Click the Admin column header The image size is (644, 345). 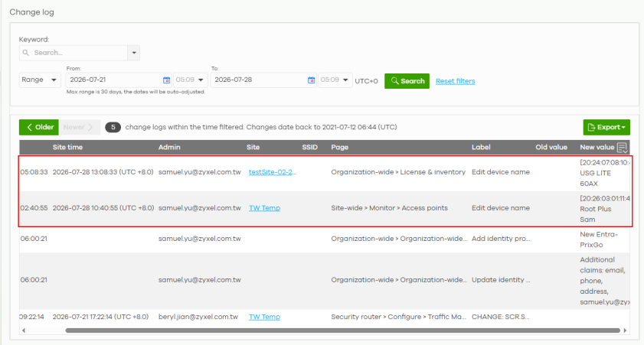point(169,148)
